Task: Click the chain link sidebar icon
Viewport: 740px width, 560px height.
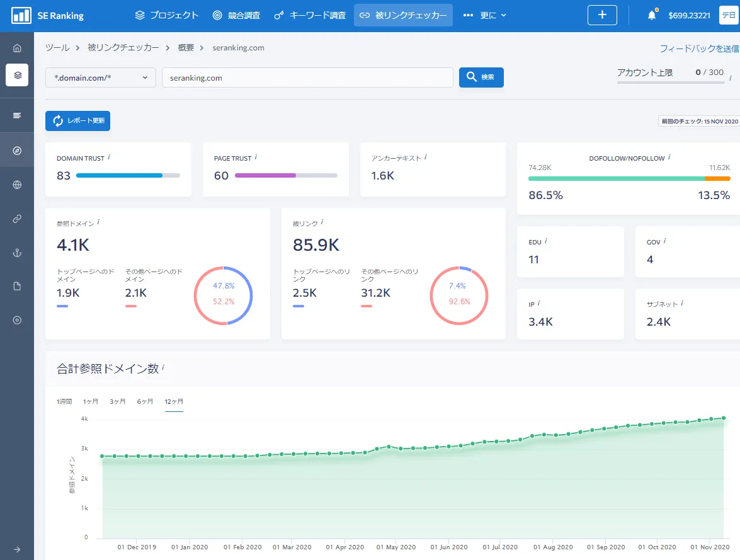Action: click(17, 219)
